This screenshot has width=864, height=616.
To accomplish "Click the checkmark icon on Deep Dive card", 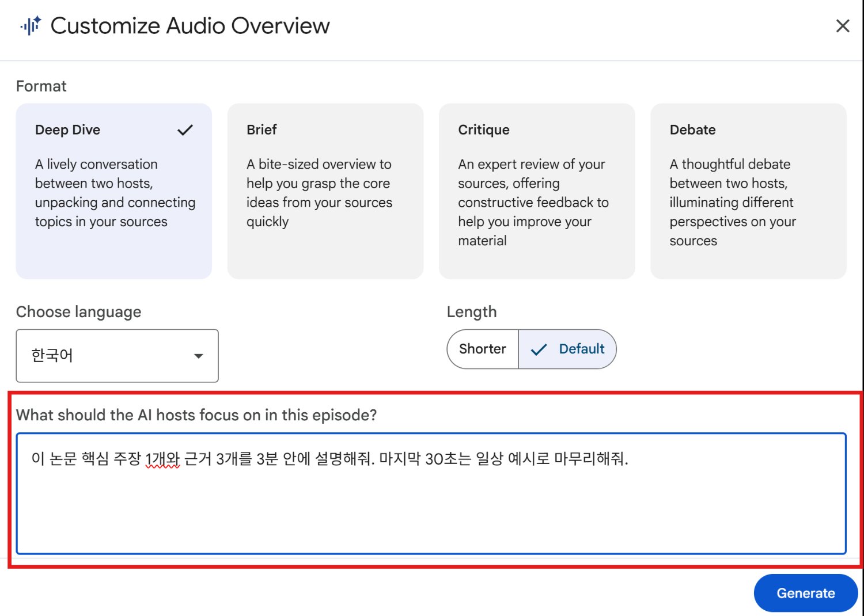I will [185, 130].
